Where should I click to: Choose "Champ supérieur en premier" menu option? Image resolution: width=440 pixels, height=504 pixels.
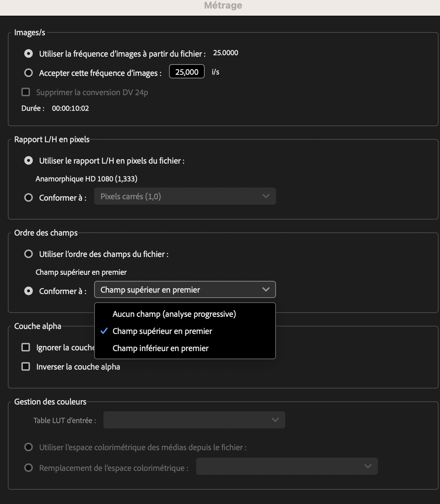(162, 331)
